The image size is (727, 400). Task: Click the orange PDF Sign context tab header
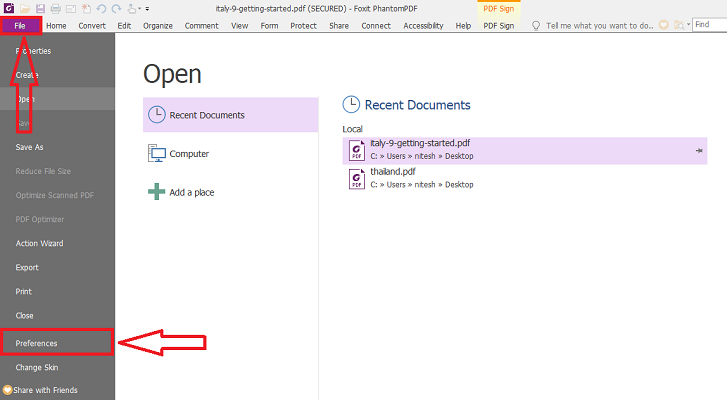[x=498, y=9]
